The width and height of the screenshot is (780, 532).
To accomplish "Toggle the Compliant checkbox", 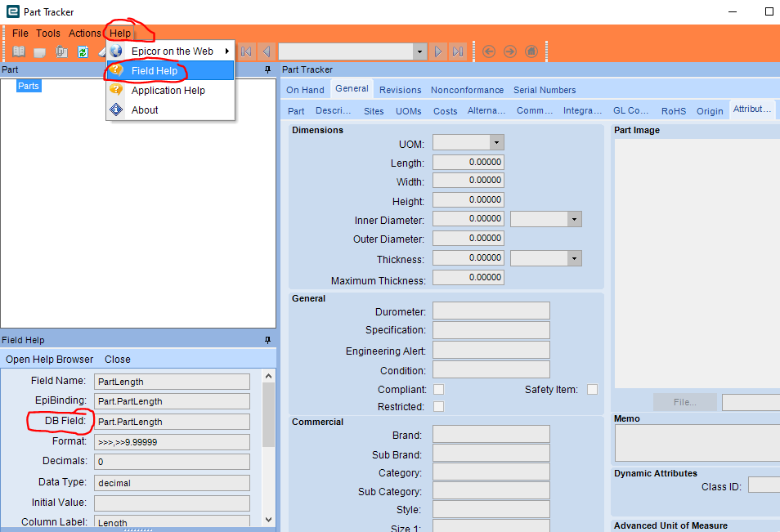I will (x=438, y=389).
